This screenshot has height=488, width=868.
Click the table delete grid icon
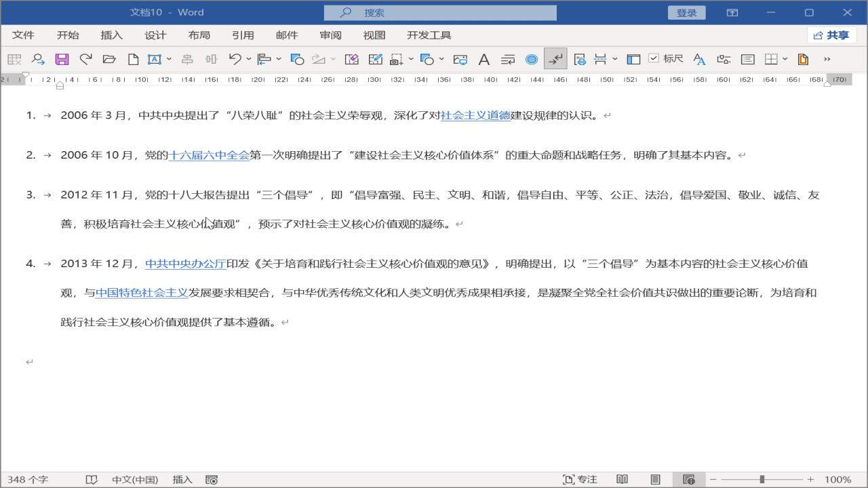pyautogui.click(x=14, y=59)
